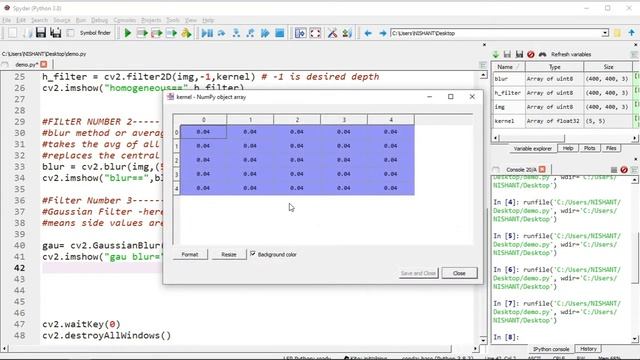This screenshot has height=360, width=640.
Task: Close the demo.py editor tab
Action: click(44, 64)
